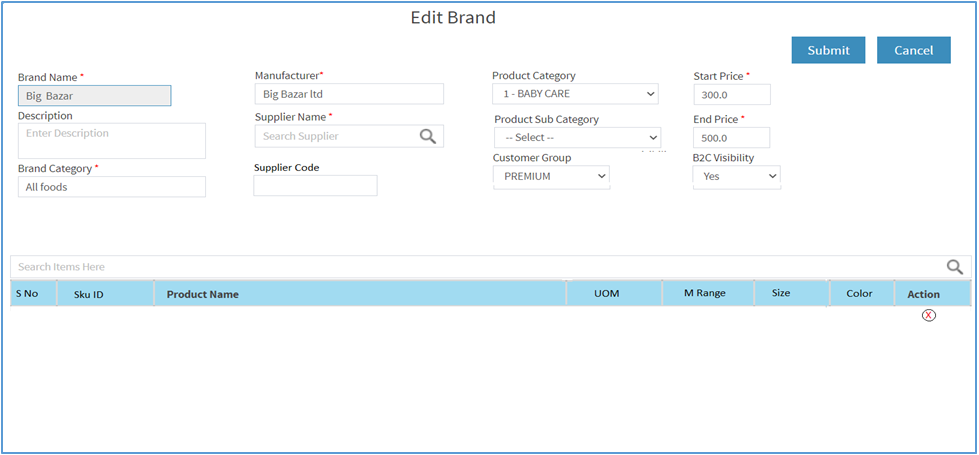The image size is (979, 455).
Task: Click the M Range column header
Action: [708, 293]
